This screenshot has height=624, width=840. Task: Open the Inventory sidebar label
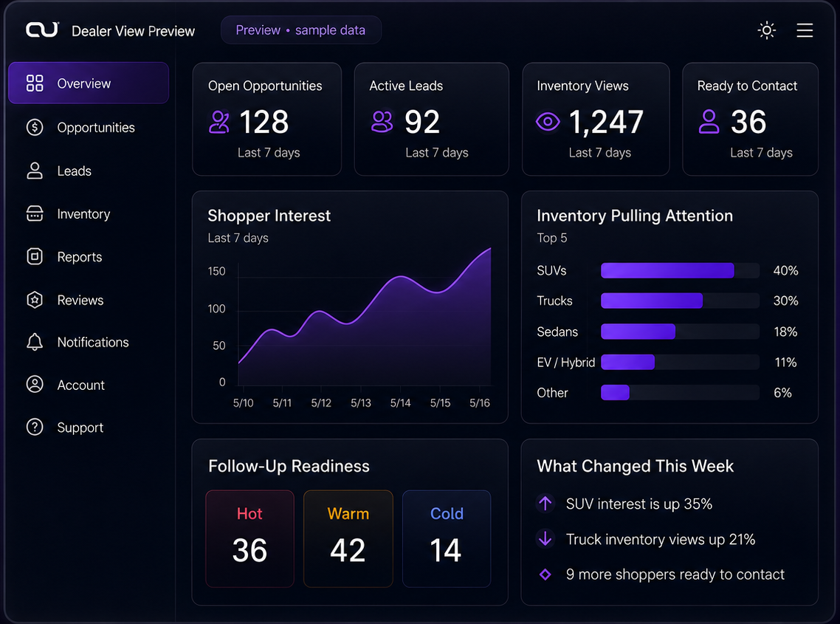(x=83, y=214)
